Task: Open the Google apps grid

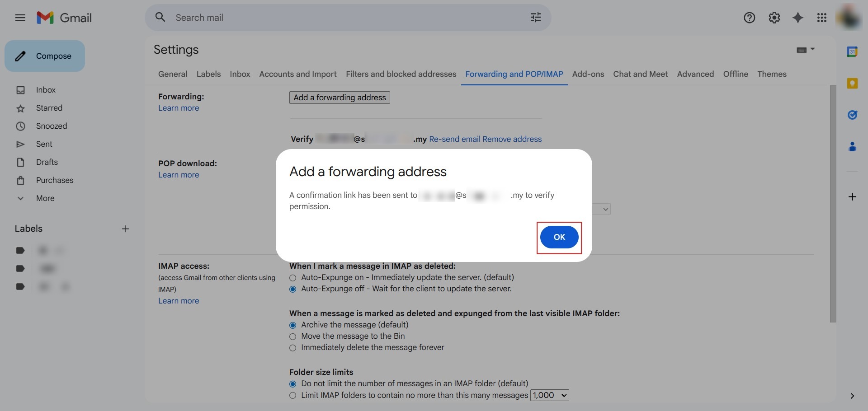Action: 822,18
